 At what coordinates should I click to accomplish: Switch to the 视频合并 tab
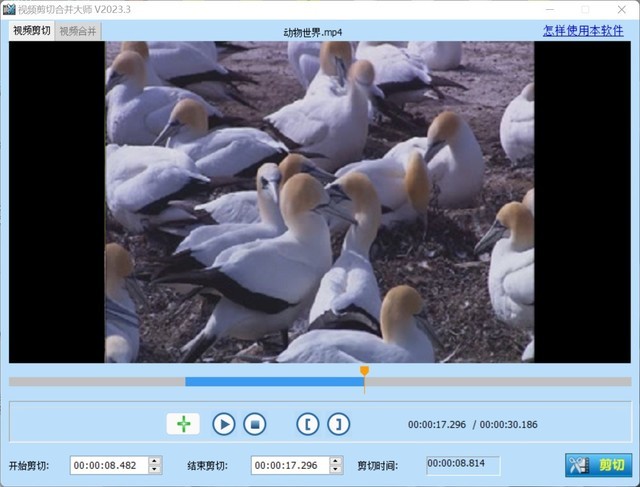click(78, 31)
